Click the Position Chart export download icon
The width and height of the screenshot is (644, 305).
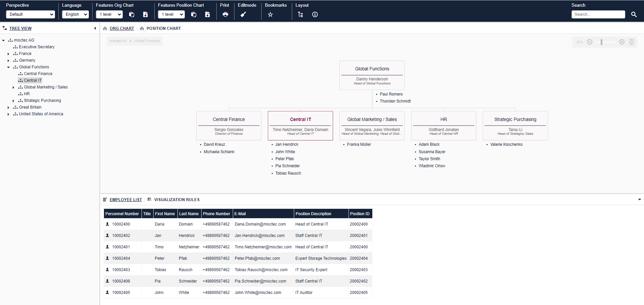(x=207, y=14)
